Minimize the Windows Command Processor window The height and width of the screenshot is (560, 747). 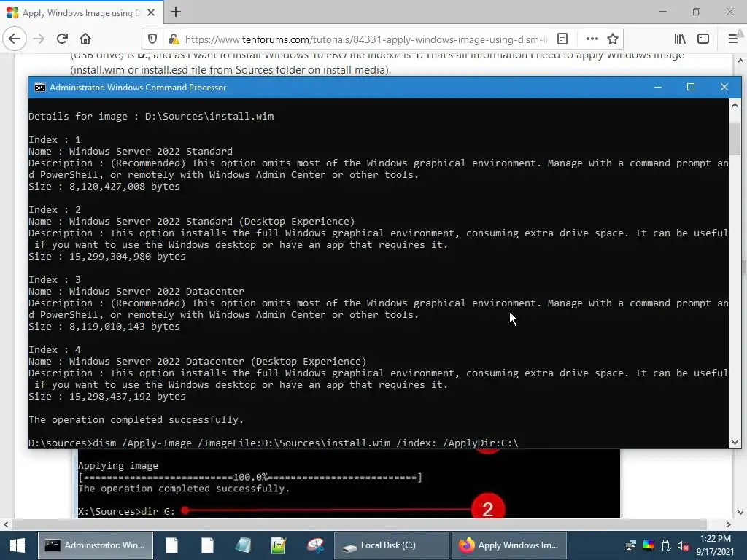[658, 87]
